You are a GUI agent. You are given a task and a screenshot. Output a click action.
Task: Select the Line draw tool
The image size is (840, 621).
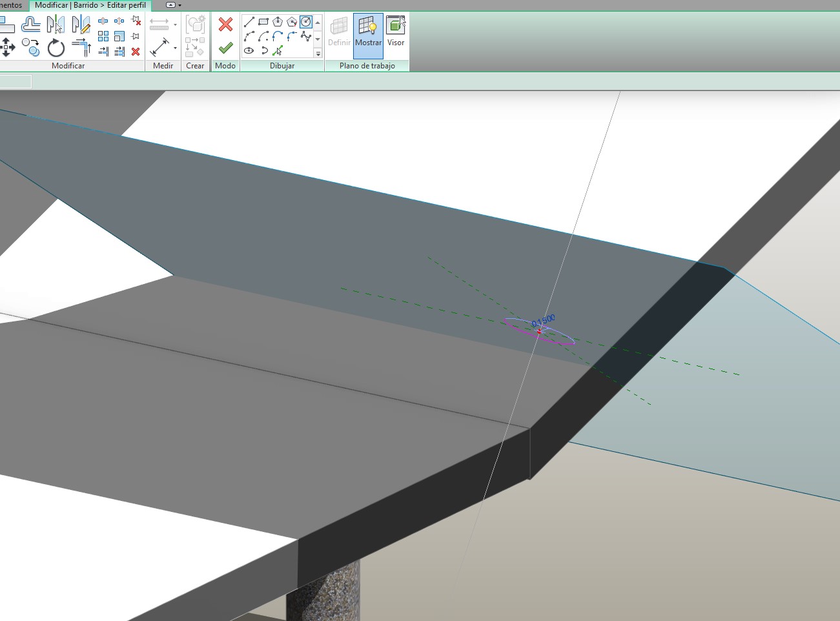click(x=249, y=22)
